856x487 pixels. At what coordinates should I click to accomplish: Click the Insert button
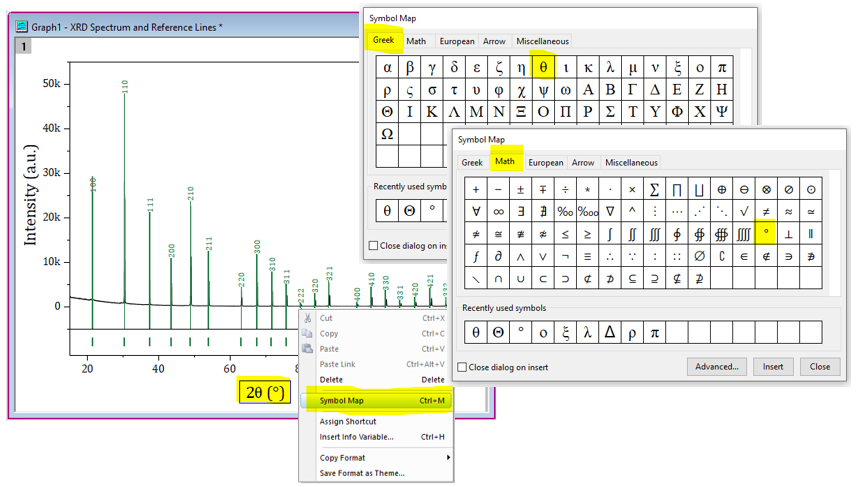[773, 367]
